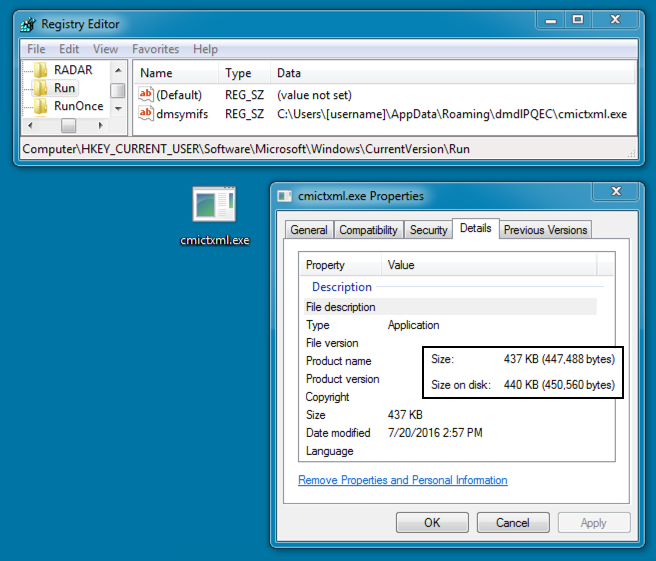Click the (Default) registry value icon
Image resolution: width=656 pixels, height=561 pixels.
click(146, 94)
